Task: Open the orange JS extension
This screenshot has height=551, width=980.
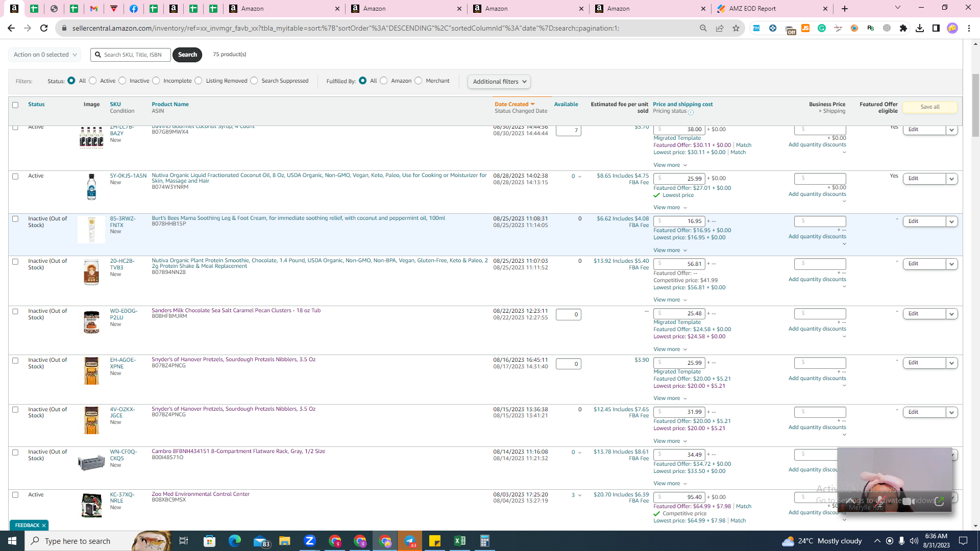Action: tap(805, 28)
